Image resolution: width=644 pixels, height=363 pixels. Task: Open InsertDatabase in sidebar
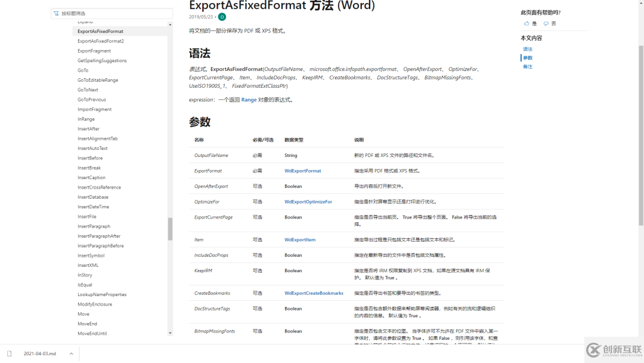[93, 198]
